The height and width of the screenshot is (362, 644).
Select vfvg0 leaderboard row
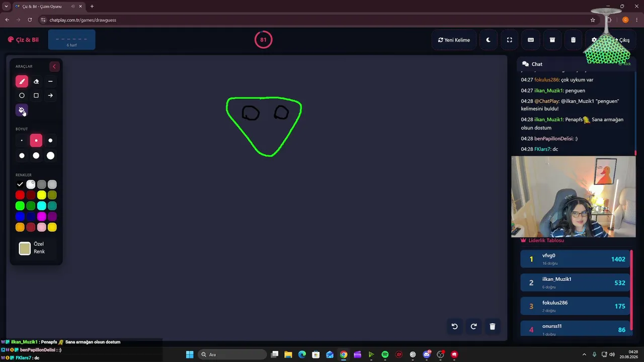click(576, 259)
